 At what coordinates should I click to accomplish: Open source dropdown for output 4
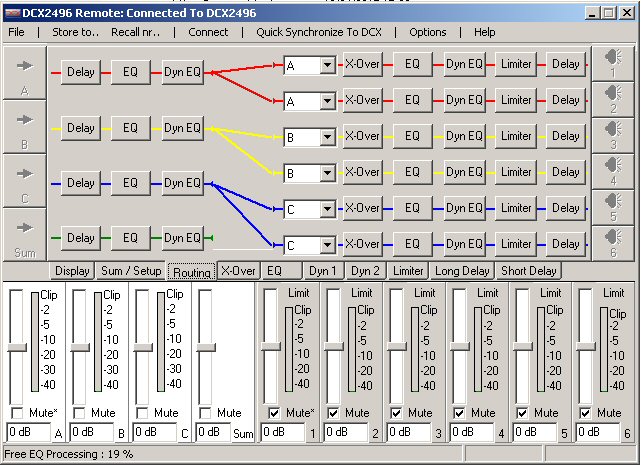(327, 173)
